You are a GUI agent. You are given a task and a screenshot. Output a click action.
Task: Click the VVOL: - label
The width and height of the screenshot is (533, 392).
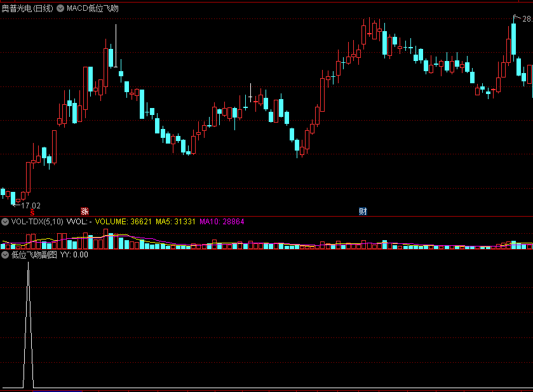pyautogui.click(x=79, y=222)
